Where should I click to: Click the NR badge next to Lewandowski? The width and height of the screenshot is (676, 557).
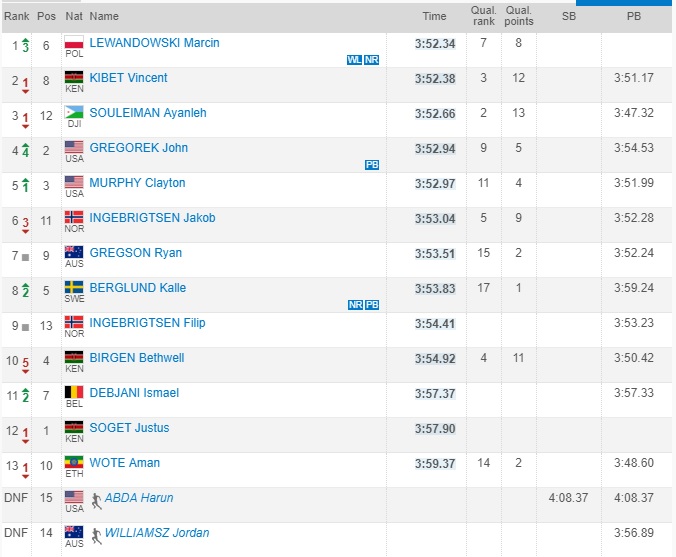click(x=372, y=60)
